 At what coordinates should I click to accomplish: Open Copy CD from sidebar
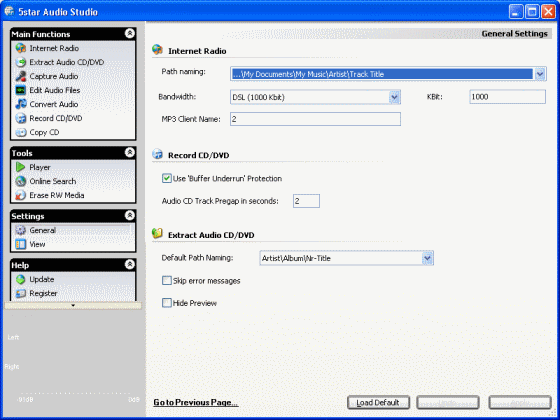pos(44,132)
